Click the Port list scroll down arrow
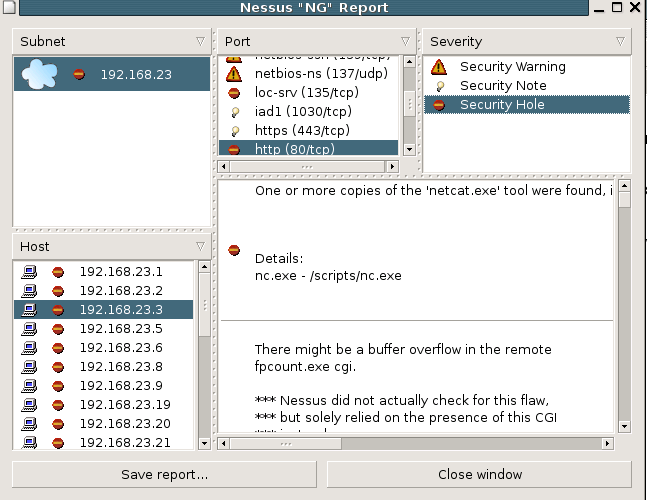647x500 pixels. pyautogui.click(x=409, y=149)
